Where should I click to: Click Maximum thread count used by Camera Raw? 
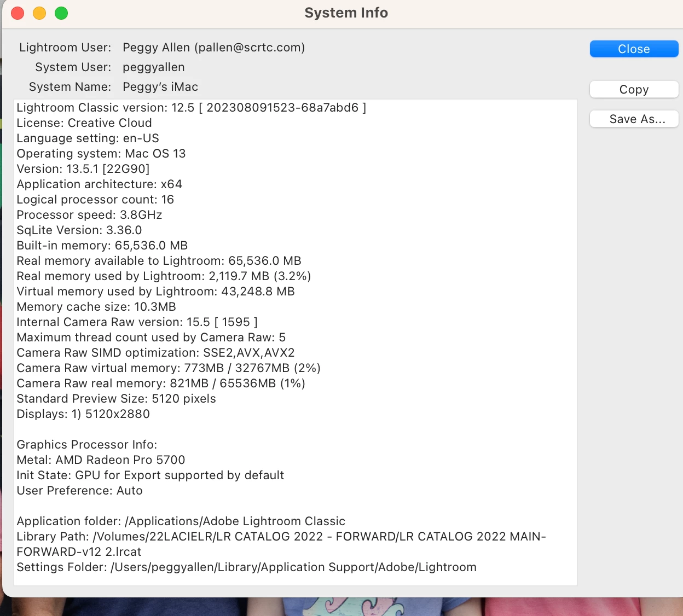click(151, 338)
